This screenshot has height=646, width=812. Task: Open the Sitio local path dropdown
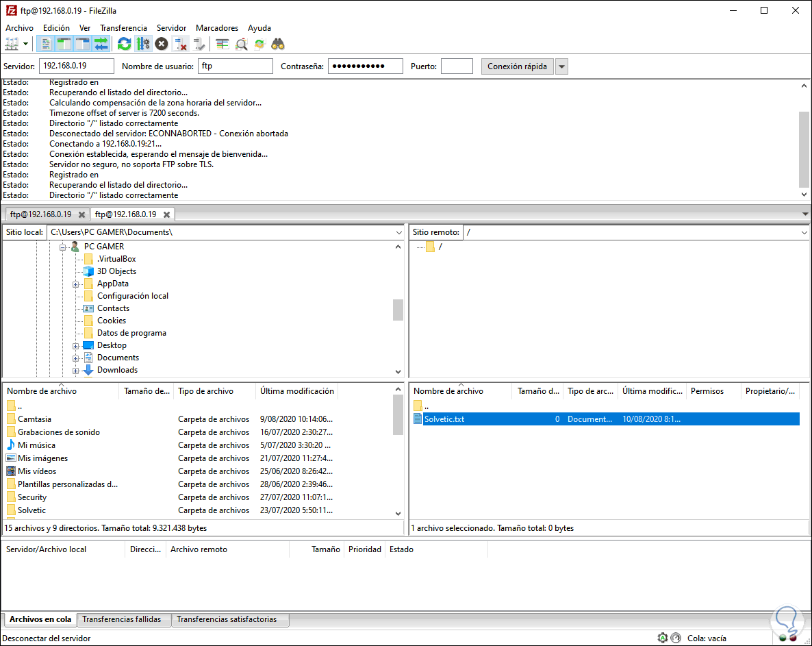pos(398,233)
